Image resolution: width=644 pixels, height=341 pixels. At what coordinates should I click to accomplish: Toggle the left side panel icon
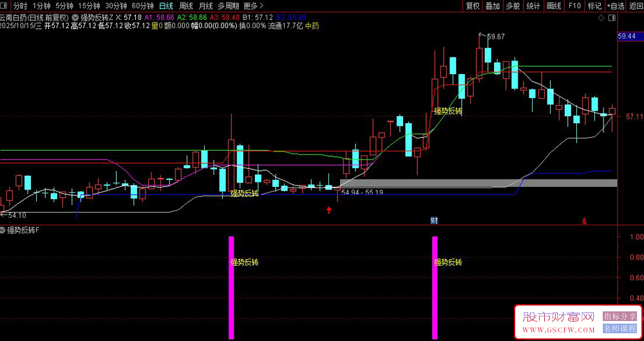[5, 6]
